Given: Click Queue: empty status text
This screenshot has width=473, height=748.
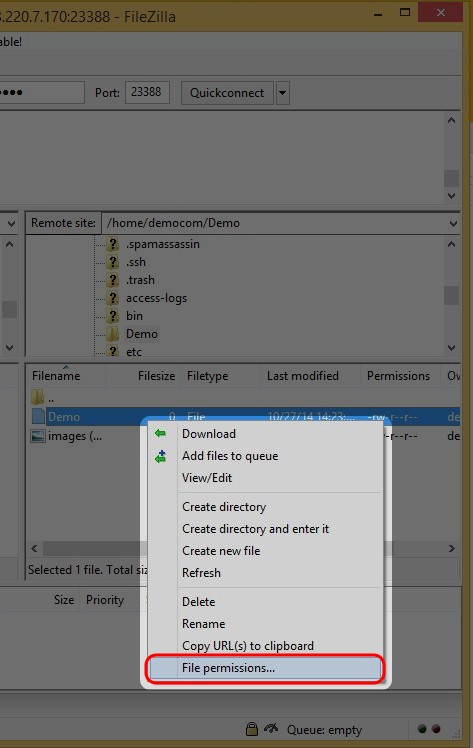Looking at the screenshot, I should 324,730.
